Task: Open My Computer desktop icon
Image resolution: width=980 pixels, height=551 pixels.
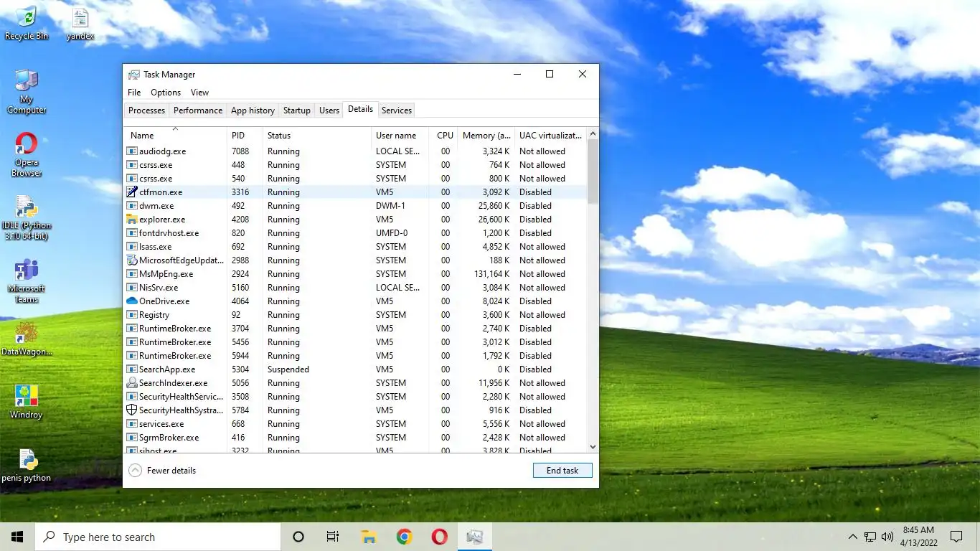Action: [27, 92]
